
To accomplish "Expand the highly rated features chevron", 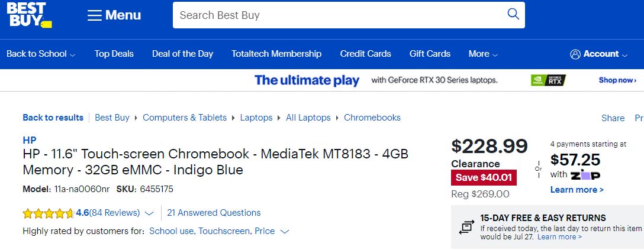I will tap(284, 232).
